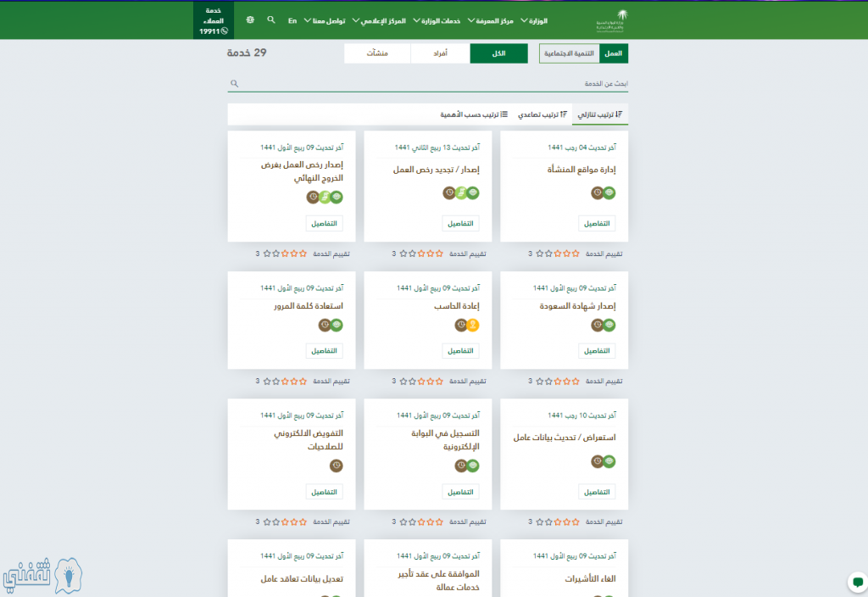Select the ترتيب حسب الأهمية sort option
This screenshot has height=597, width=868.
pyautogui.click(x=474, y=114)
